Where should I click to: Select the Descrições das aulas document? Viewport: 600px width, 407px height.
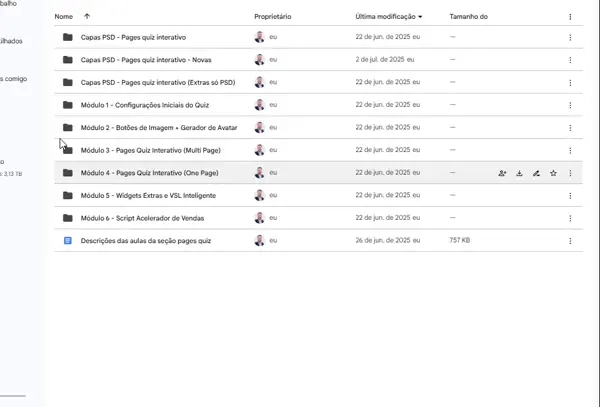click(146, 241)
